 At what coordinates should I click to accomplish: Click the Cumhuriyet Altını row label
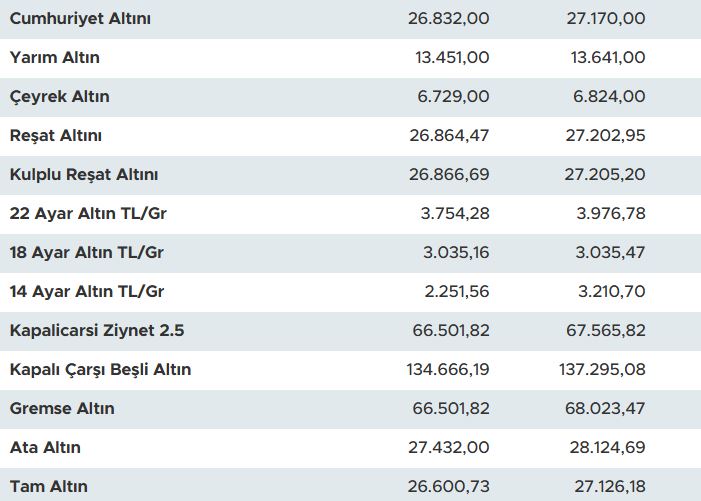(x=80, y=19)
